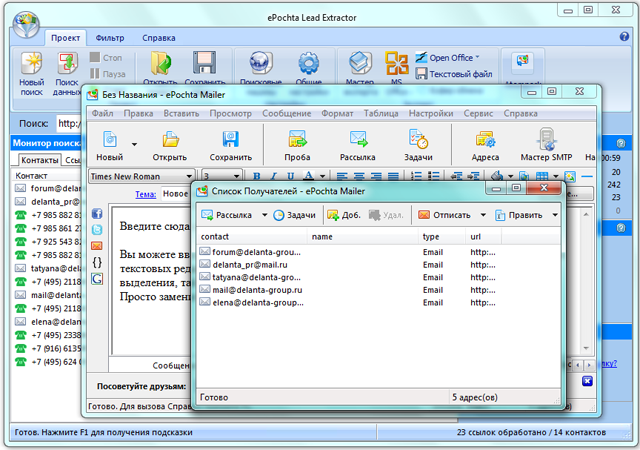Launch the Мастер SMTP wizard

point(546,145)
